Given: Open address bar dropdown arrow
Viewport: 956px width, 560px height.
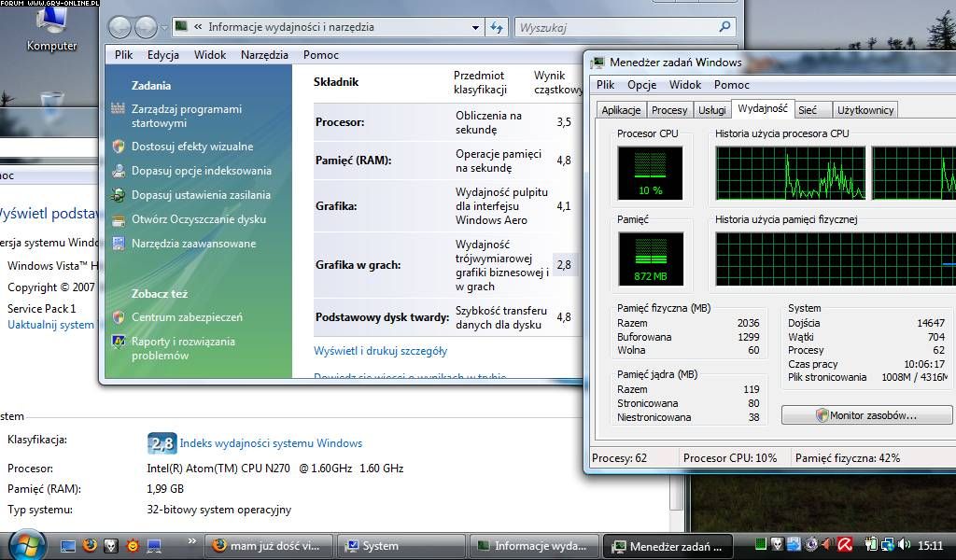Looking at the screenshot, I should (x=475, y=27).
